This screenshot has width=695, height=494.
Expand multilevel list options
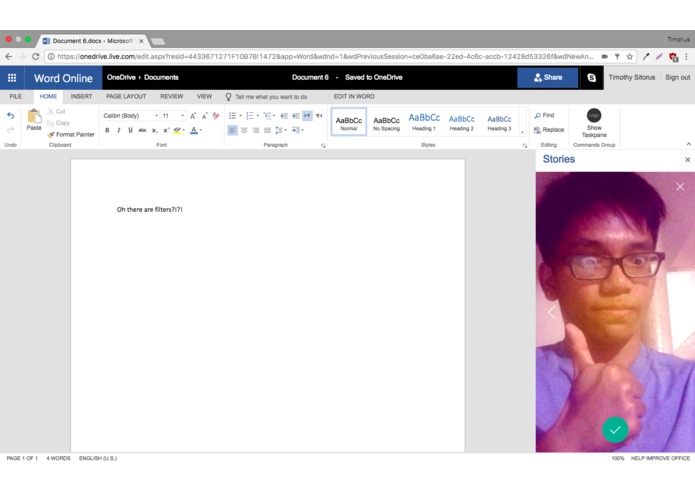[x=274, y=116]
